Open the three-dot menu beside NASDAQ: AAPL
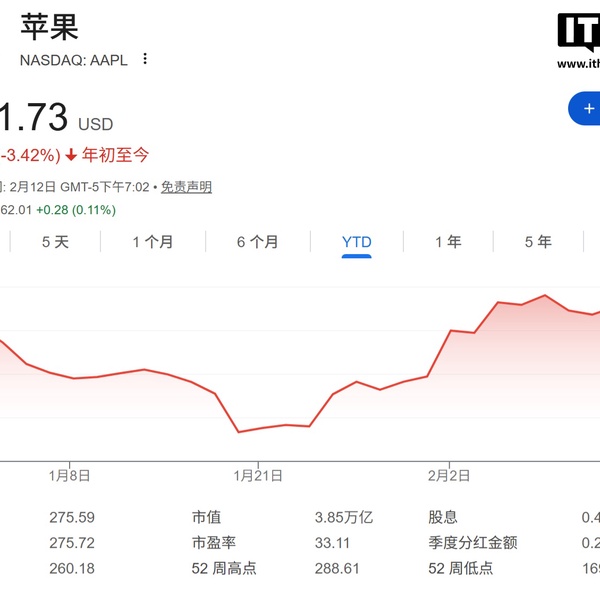The height and width of the screenshot is (600, 600). tap(145, 59)
